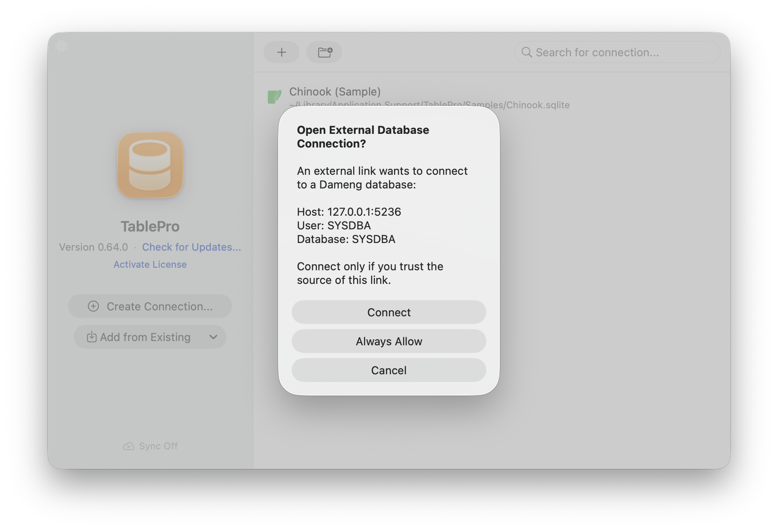Click the Sync Off status
The image size is (778, 532).
click(x=150, y=446)
